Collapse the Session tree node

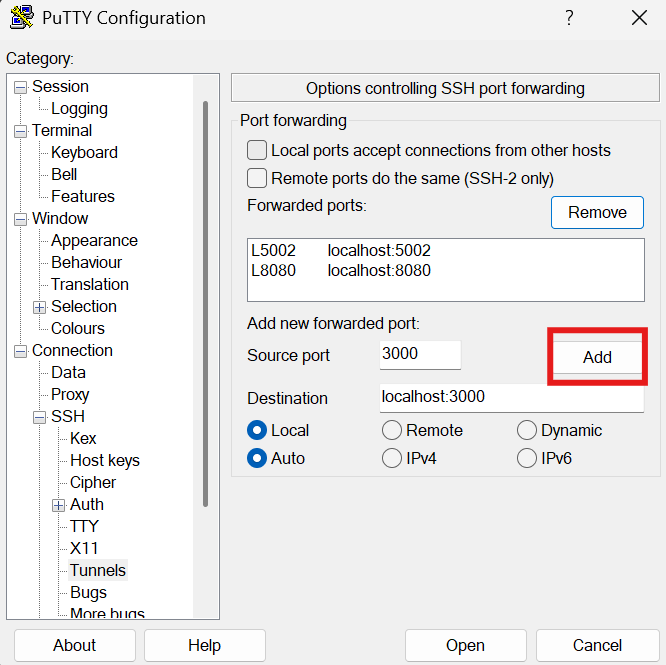coord(20,87)
